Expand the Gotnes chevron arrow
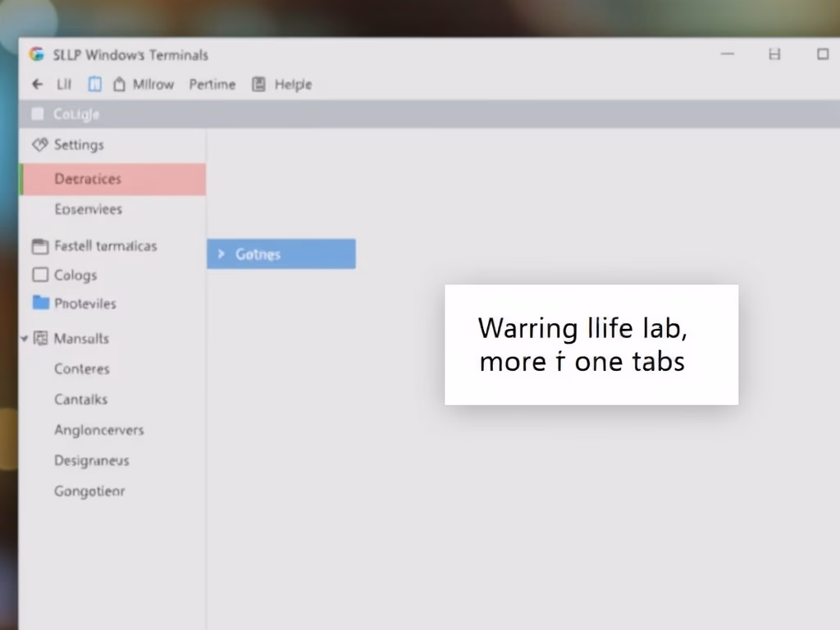 point(221,254)
